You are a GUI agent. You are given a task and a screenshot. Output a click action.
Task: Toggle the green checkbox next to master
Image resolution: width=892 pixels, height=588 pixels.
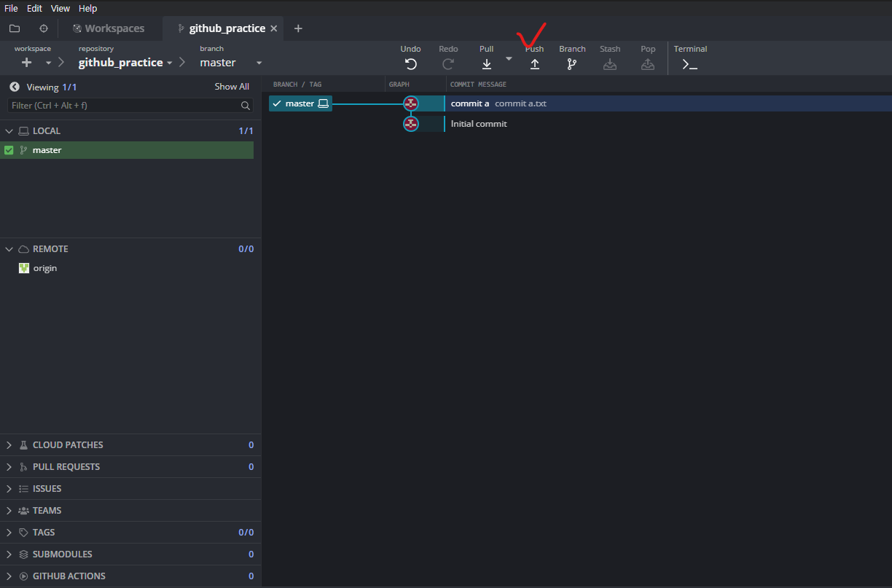[9, 150]
